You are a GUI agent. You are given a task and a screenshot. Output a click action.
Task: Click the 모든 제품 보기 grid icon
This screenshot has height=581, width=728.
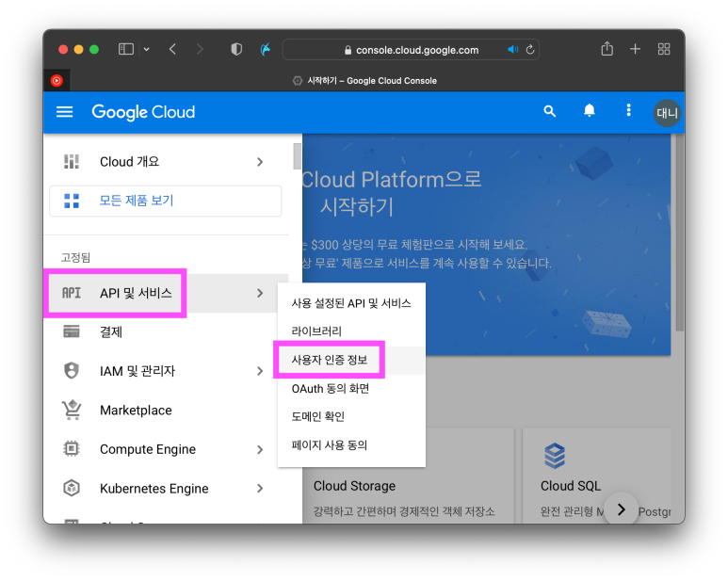[x=72, y=201]
